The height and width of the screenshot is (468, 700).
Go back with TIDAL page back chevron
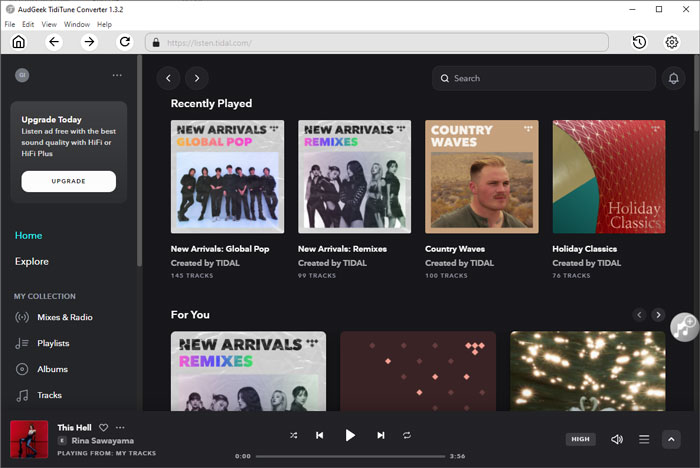pos(168,78)
